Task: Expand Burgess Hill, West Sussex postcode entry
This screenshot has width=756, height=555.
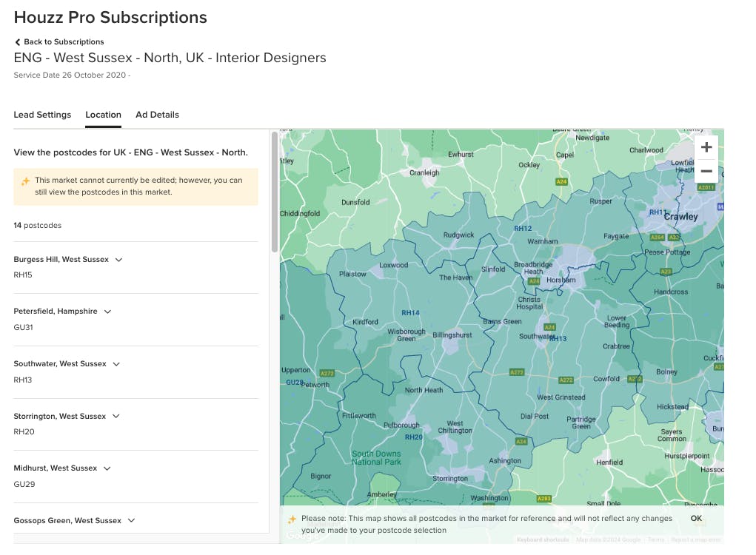Action: 118,260
